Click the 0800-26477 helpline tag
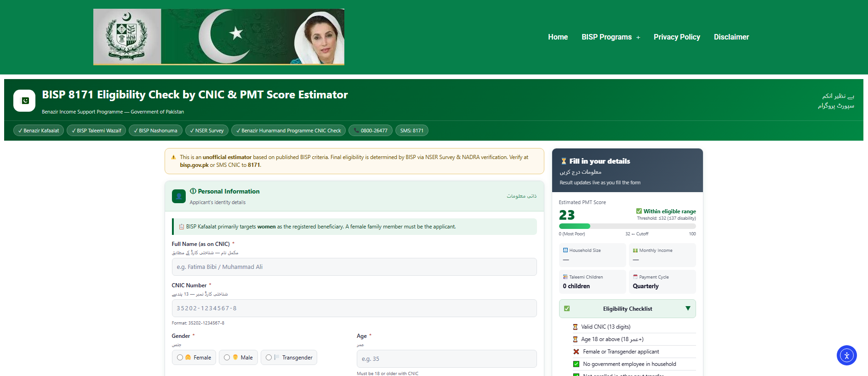Image resolution: width=868 pixels, height=376 pixels. [371, 131]
